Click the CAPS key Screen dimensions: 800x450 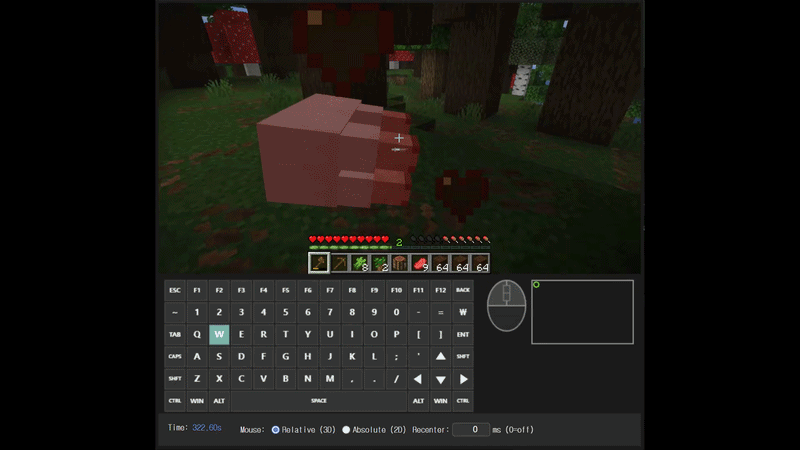[174, 357]
